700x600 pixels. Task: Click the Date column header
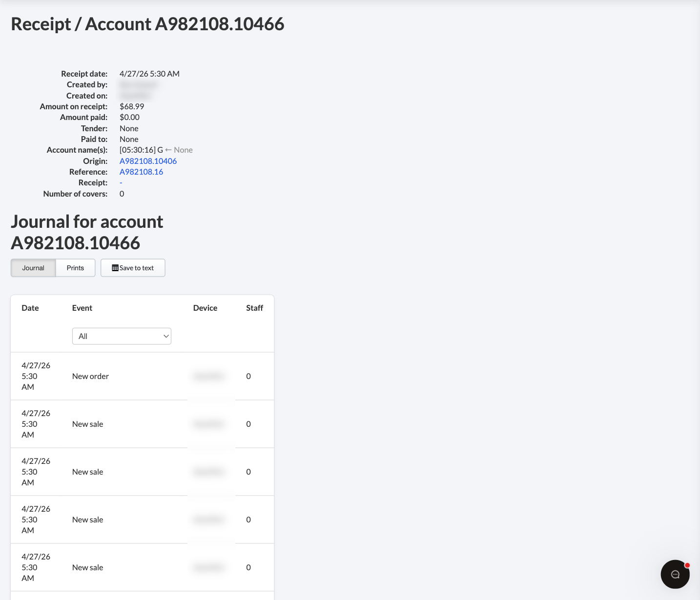pos(30,308)
